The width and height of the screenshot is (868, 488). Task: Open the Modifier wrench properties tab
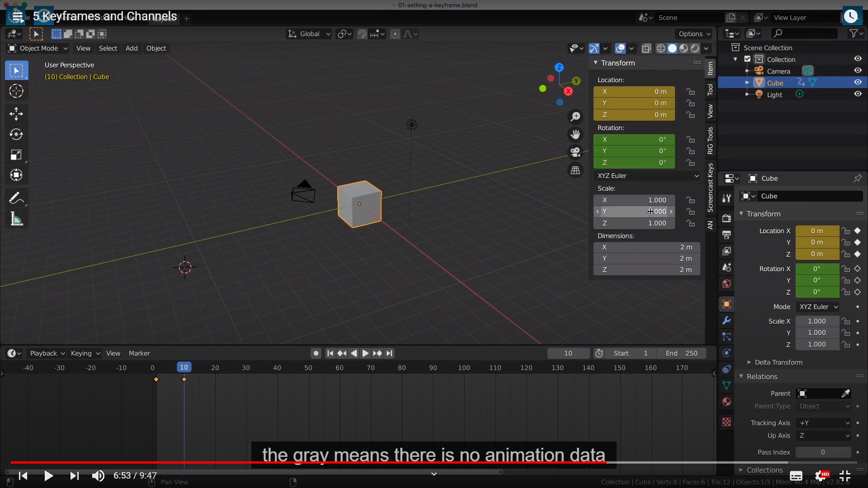click(x=726, y=320)
